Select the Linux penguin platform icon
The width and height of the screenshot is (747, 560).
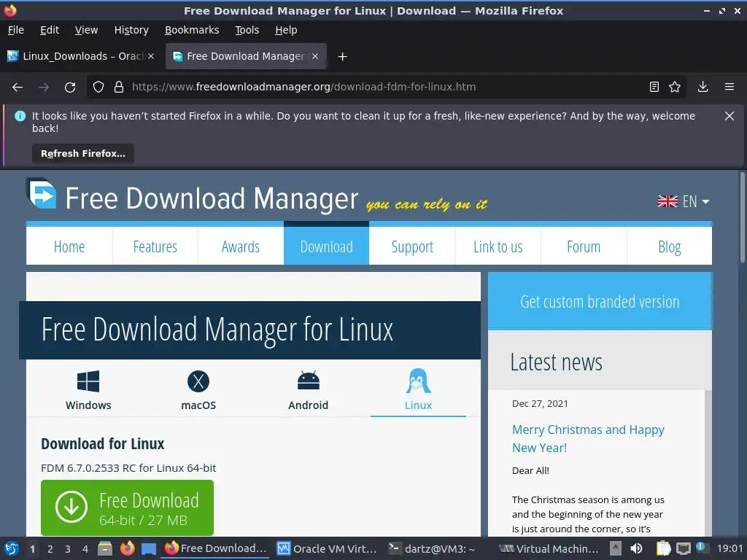pyautogui.click(x=418, y=381)
